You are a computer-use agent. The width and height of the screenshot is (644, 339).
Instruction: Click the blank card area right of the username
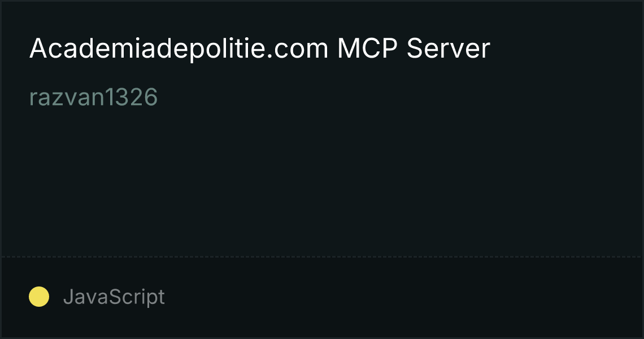click(x=398, y=97)
